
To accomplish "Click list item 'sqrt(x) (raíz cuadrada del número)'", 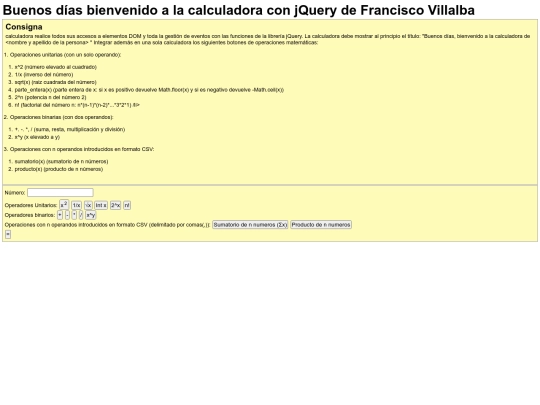I will click(55, 82).
